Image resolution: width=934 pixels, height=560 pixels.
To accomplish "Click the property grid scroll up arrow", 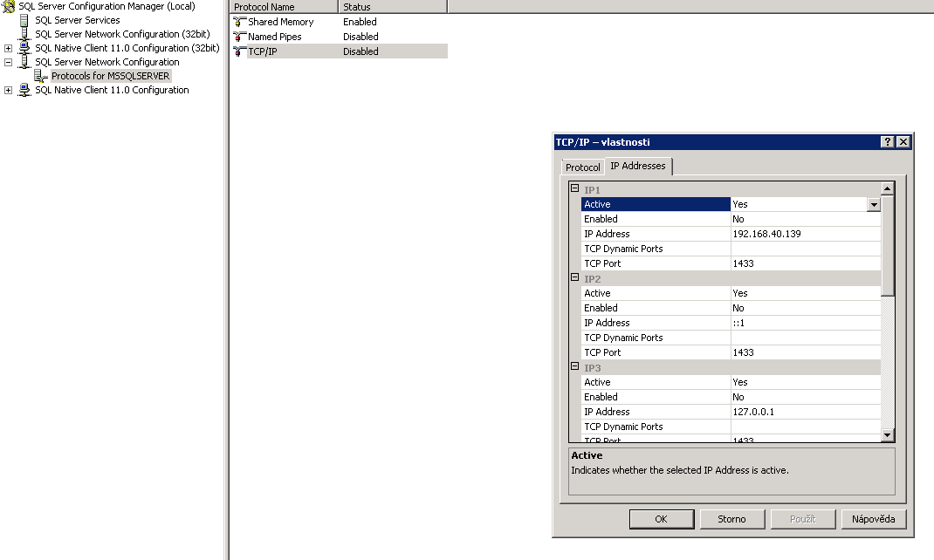I will coord(888,188).
